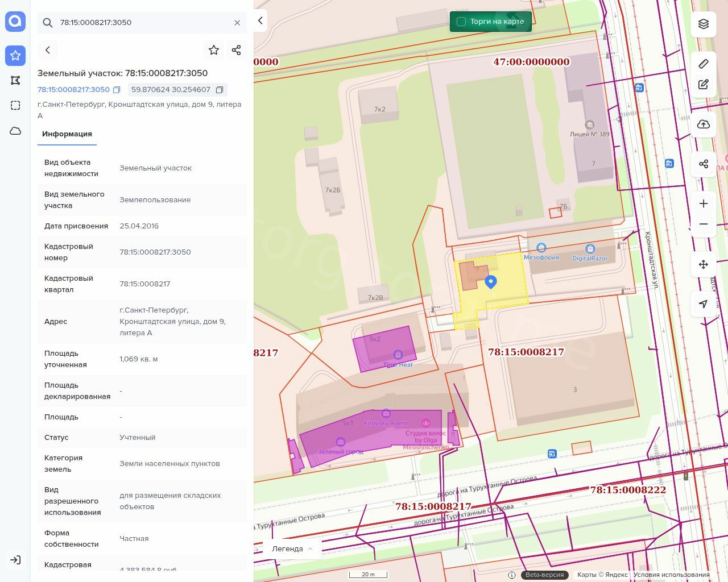Open the map layers panel
The image size is (728, 582).
coord(704,24)
